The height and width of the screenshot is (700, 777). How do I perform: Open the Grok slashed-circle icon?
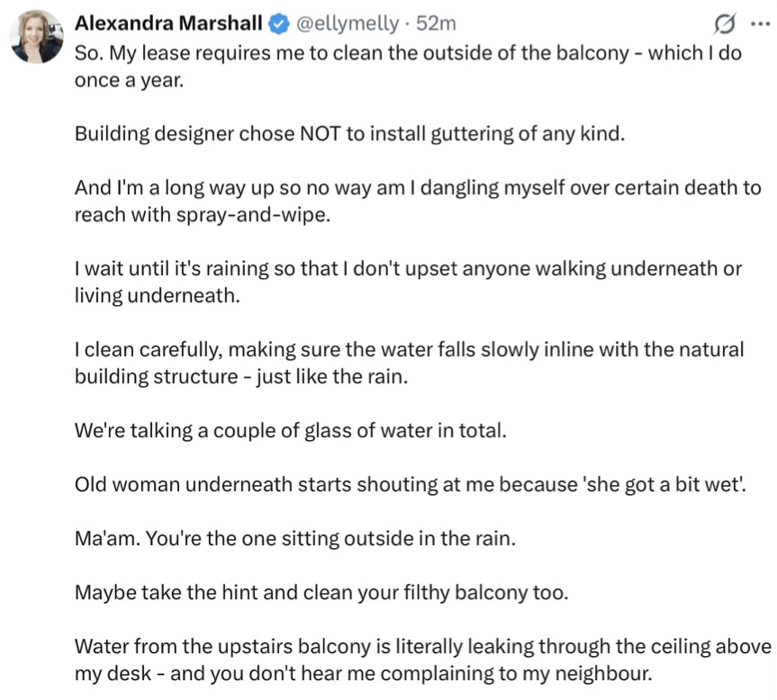coord(724,23)
